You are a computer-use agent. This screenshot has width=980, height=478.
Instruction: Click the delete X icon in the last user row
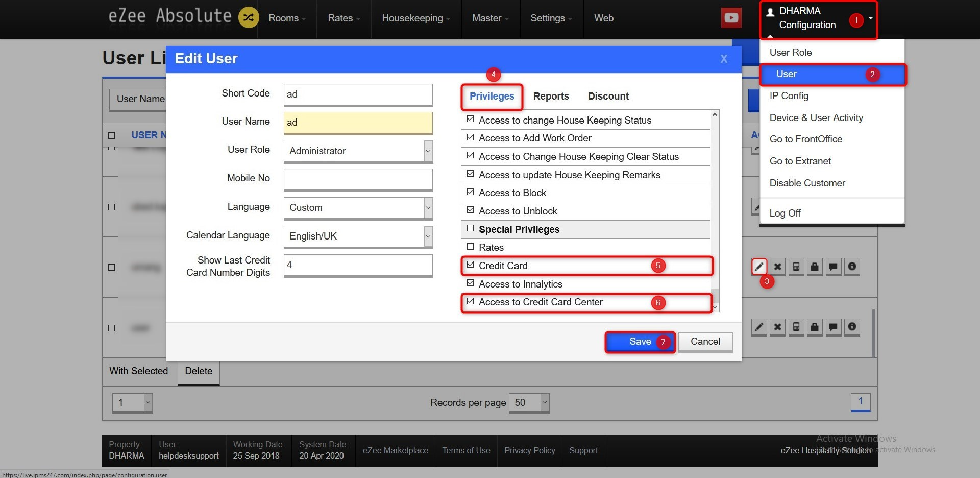777,327
